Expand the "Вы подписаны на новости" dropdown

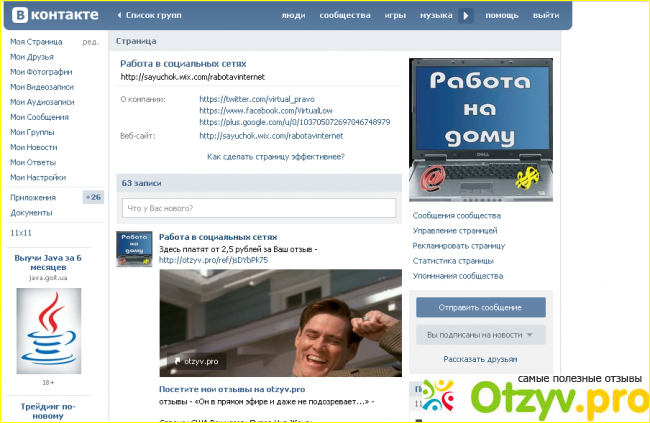pyautogui.click(x=479, y=335)
